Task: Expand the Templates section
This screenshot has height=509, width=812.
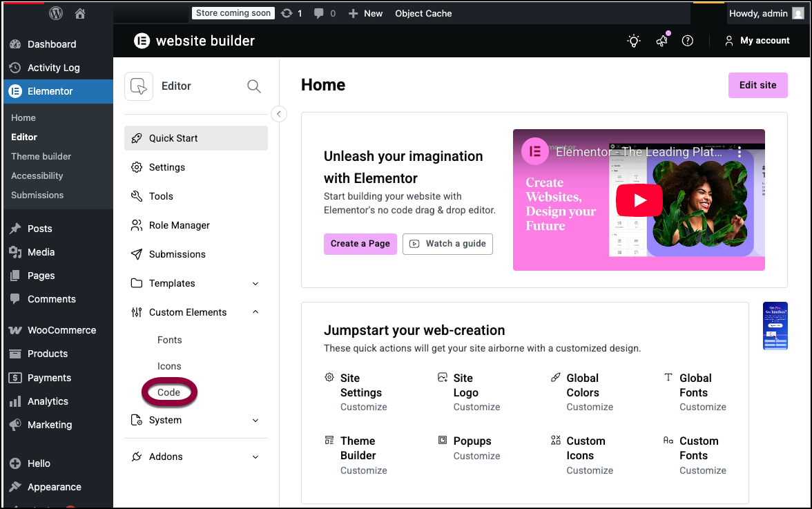Action: (x=255, y=284)
